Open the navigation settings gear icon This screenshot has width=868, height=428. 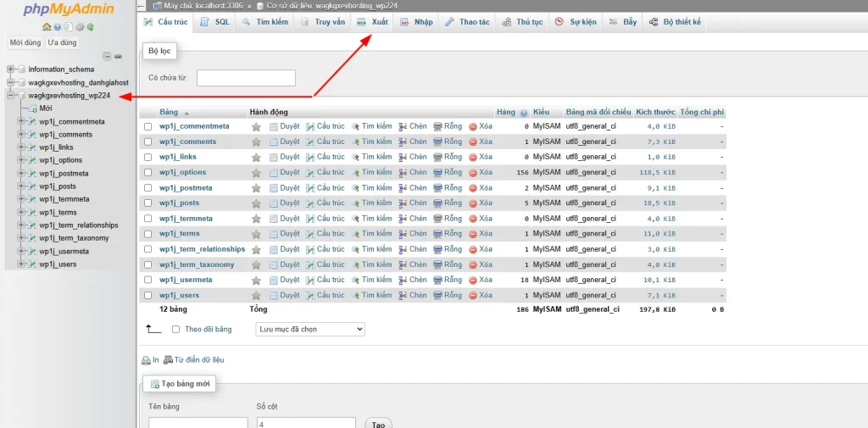pyautogui.click(x=79, y=26)
